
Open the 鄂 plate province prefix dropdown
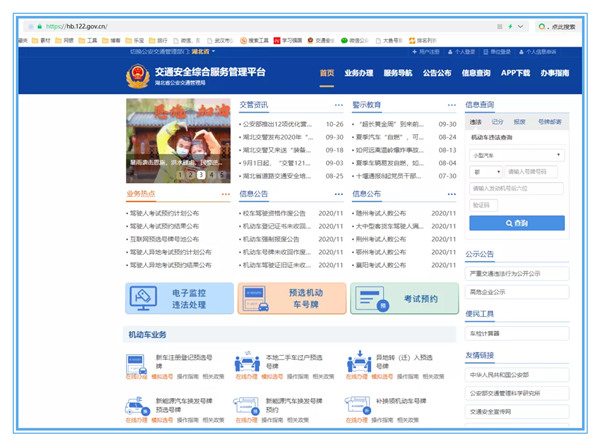486,172
